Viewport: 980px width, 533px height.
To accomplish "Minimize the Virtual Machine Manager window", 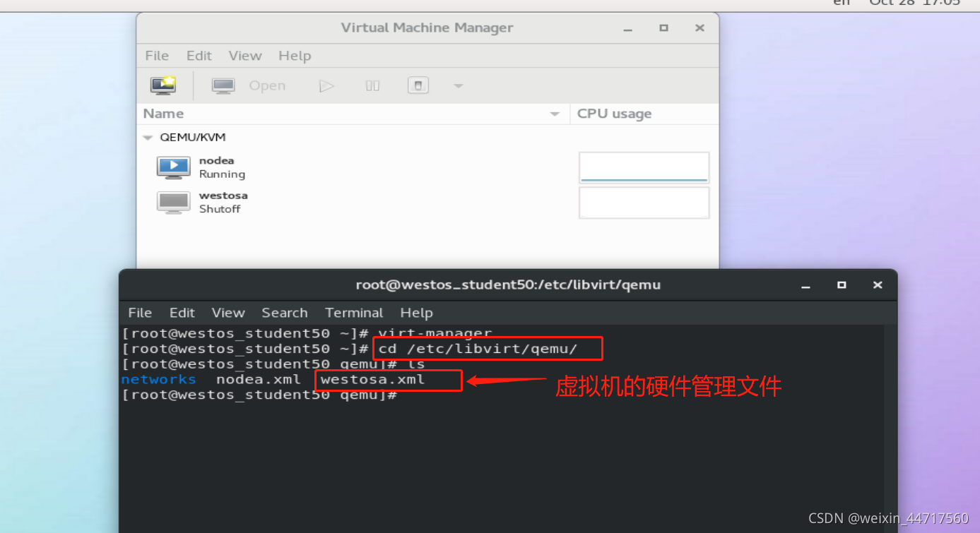I will click(627, 28).
